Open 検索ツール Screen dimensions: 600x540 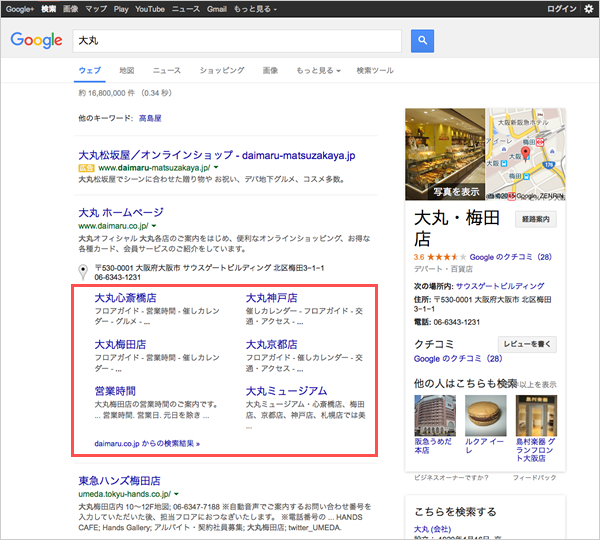(375, 70)
